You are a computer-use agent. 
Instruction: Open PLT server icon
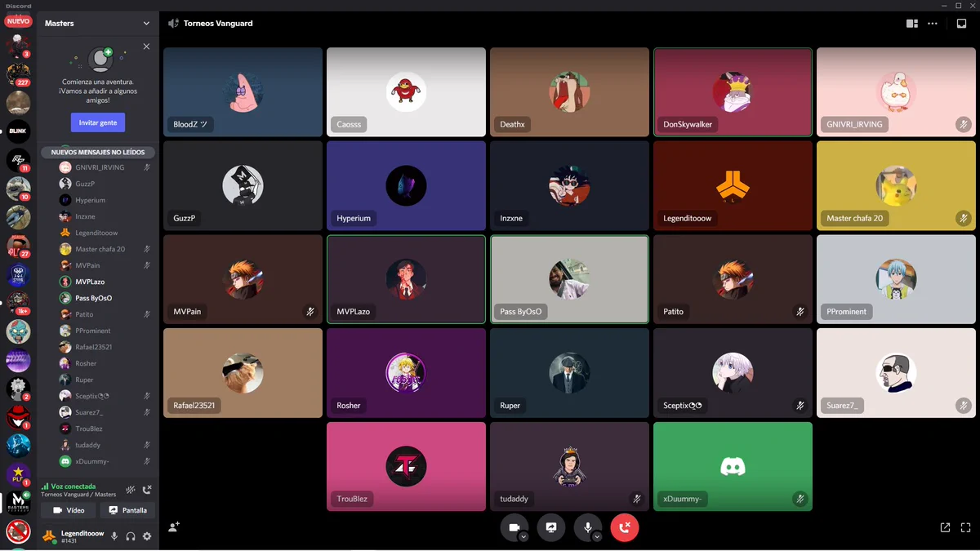(18, 474)
